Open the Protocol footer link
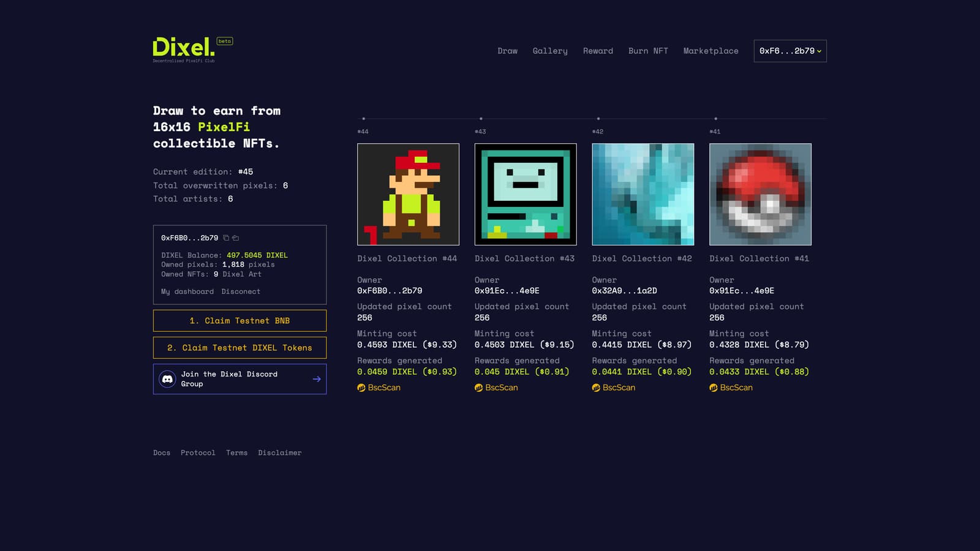Viewport: 980px width, 551px height. coord(198,452)
